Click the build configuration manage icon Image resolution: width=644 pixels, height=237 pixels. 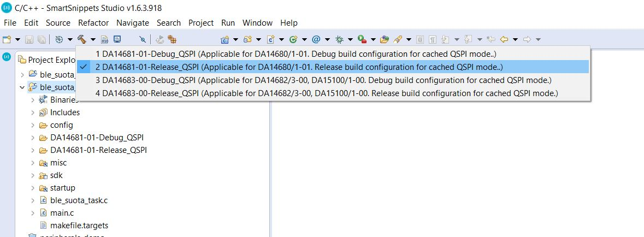pos(59,39)
